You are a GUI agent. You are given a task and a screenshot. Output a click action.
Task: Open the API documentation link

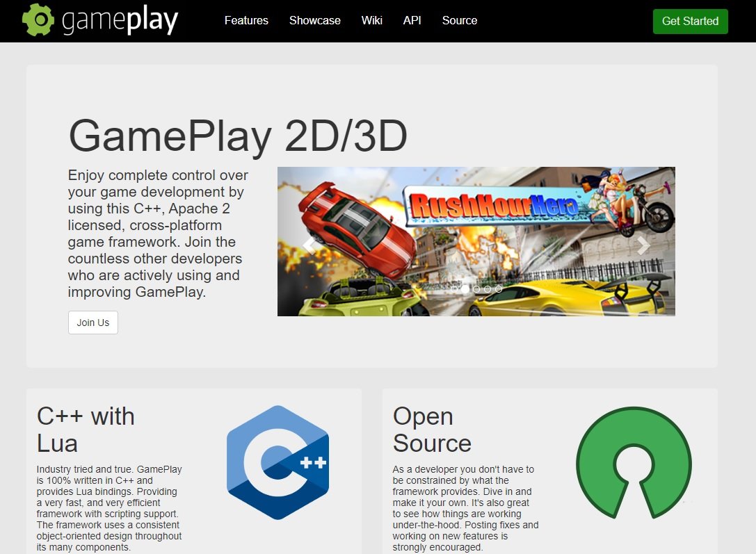[x=412, y=21]
